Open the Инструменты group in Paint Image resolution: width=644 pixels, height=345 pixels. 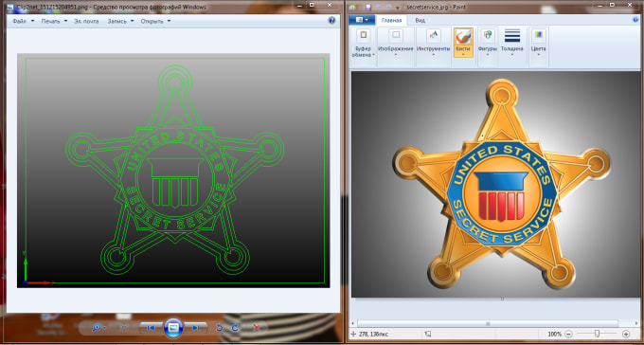[x=434, y=47]
